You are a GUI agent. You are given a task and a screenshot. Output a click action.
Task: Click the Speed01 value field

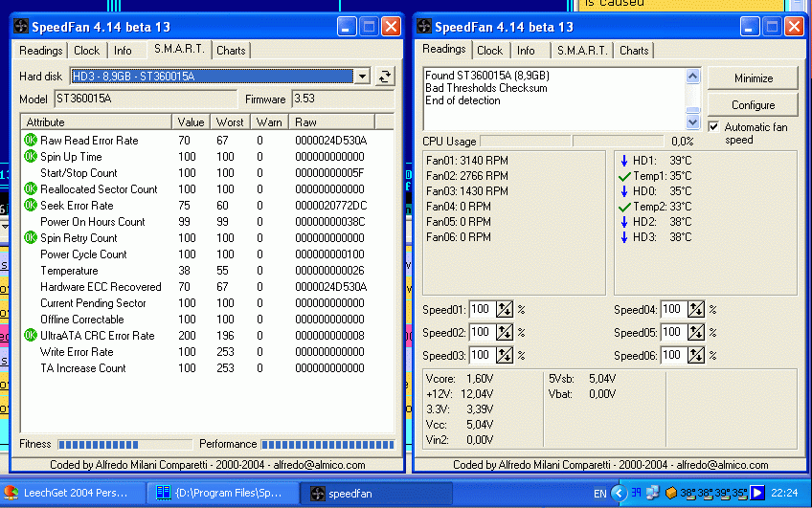tap(483, 309)
